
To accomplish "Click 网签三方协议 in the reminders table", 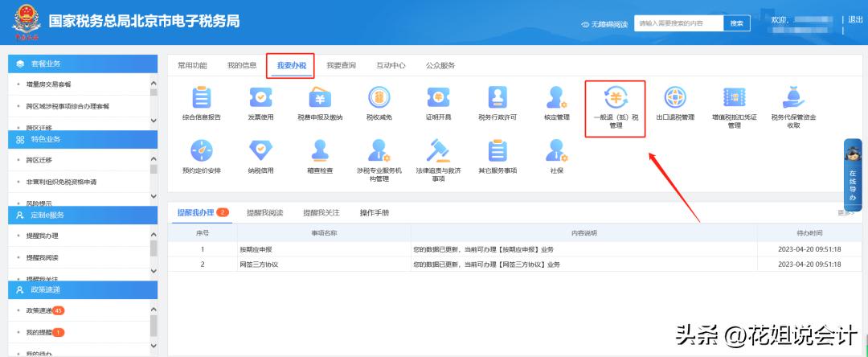I will (x=259, y=264).
